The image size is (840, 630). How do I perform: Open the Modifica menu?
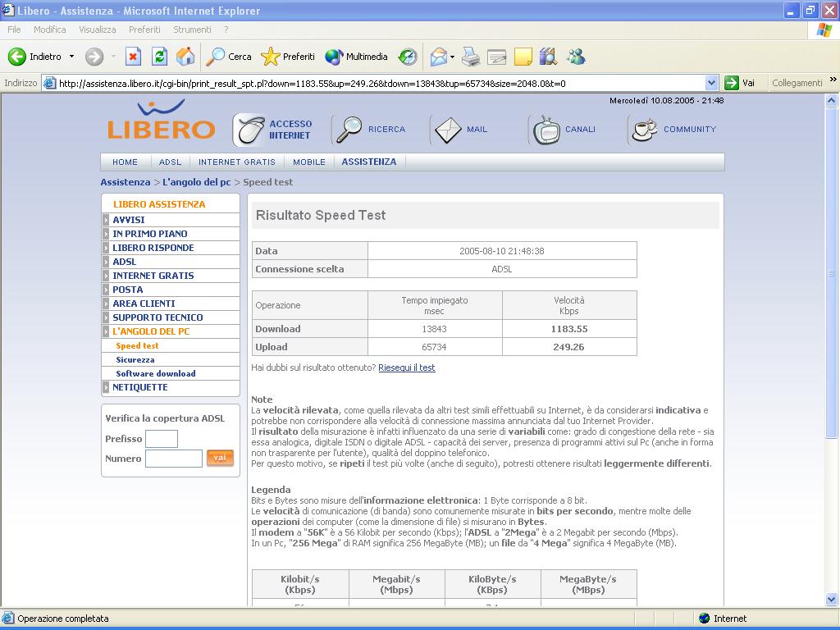[50, 30]
